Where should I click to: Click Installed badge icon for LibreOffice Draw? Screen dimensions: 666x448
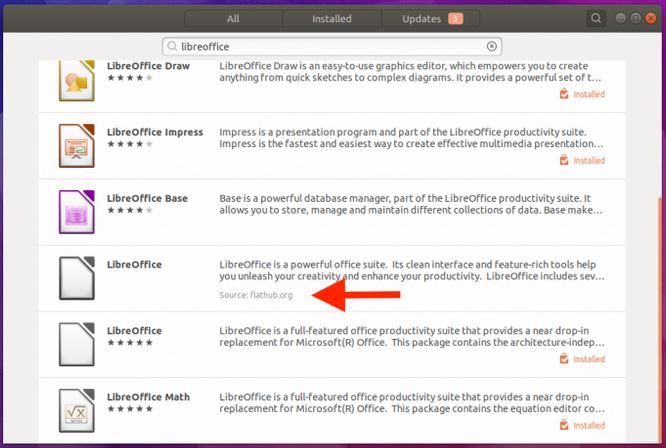[564, 94]
